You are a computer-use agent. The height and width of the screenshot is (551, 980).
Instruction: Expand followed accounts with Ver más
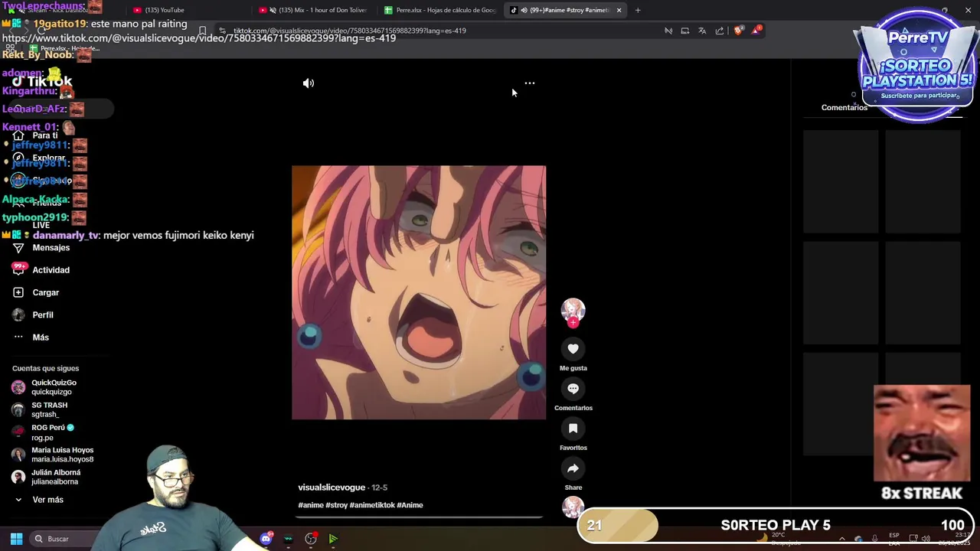point(47,500)
